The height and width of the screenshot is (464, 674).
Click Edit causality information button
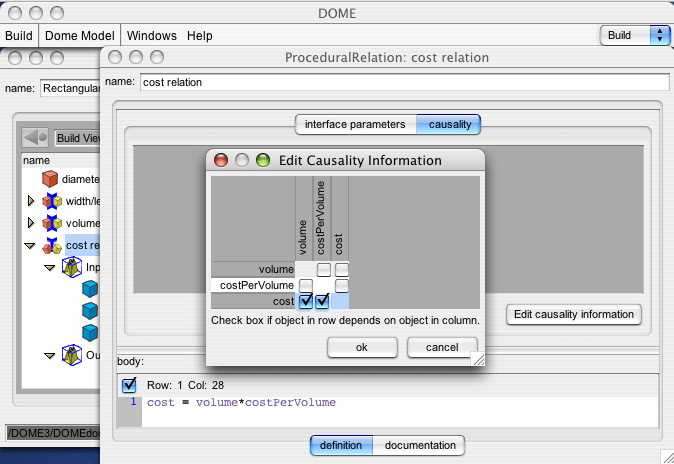[x=573, y=314]
